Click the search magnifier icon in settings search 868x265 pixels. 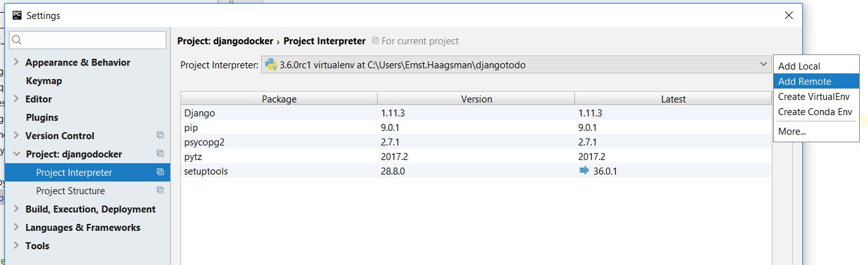pyautogui.click(x=17, y=40)
